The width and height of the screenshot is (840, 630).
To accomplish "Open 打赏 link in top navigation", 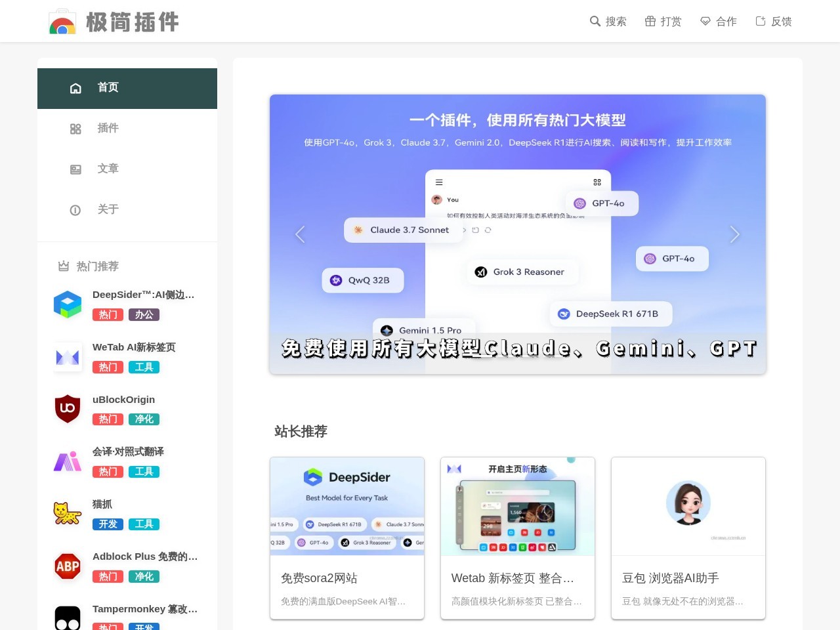I will tap(663, 21).
